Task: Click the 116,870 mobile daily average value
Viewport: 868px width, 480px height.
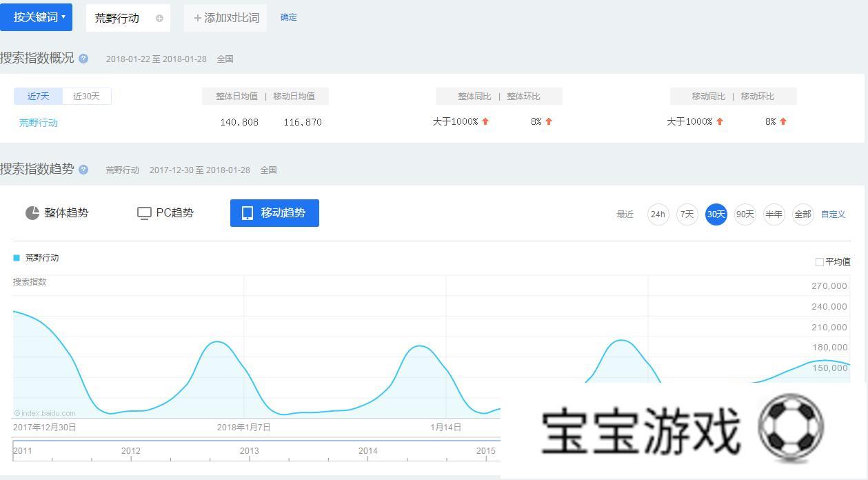Action: tap(303, 122)
